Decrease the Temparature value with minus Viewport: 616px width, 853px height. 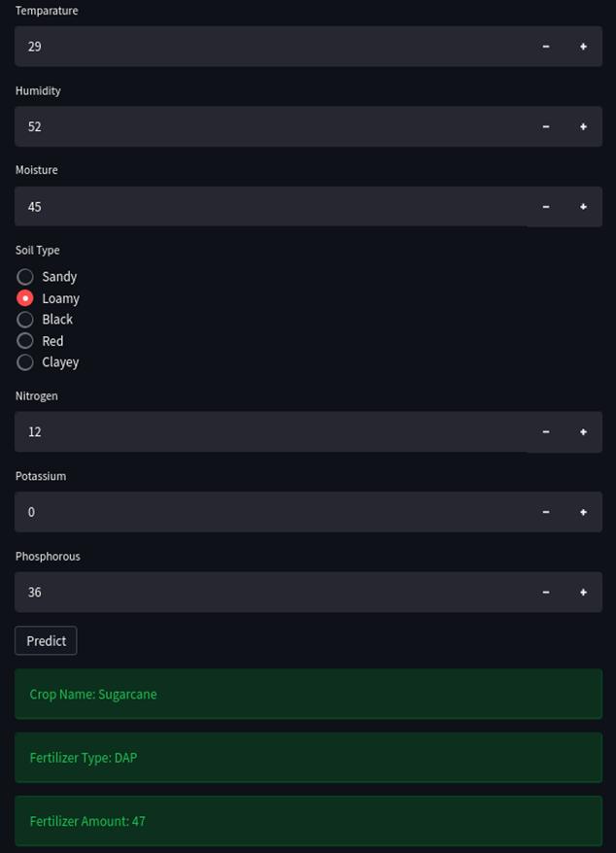pyautogui.click(x=546, y=47)
